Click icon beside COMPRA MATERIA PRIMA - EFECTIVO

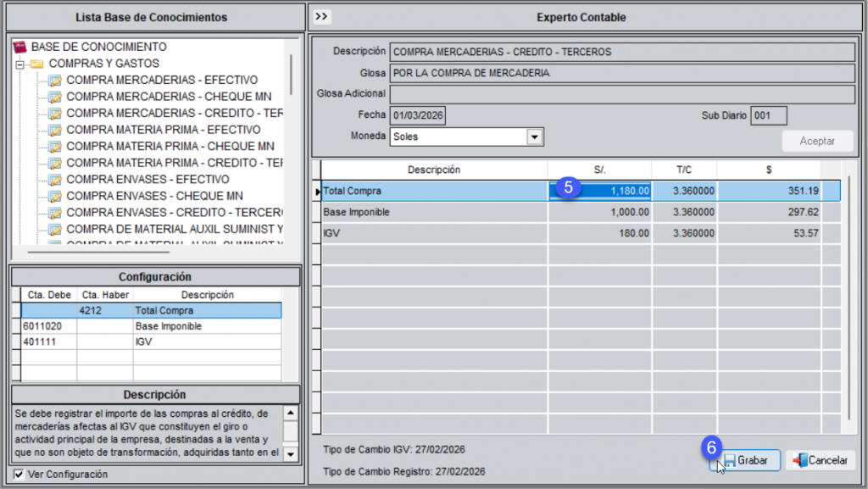click(54, 131)
